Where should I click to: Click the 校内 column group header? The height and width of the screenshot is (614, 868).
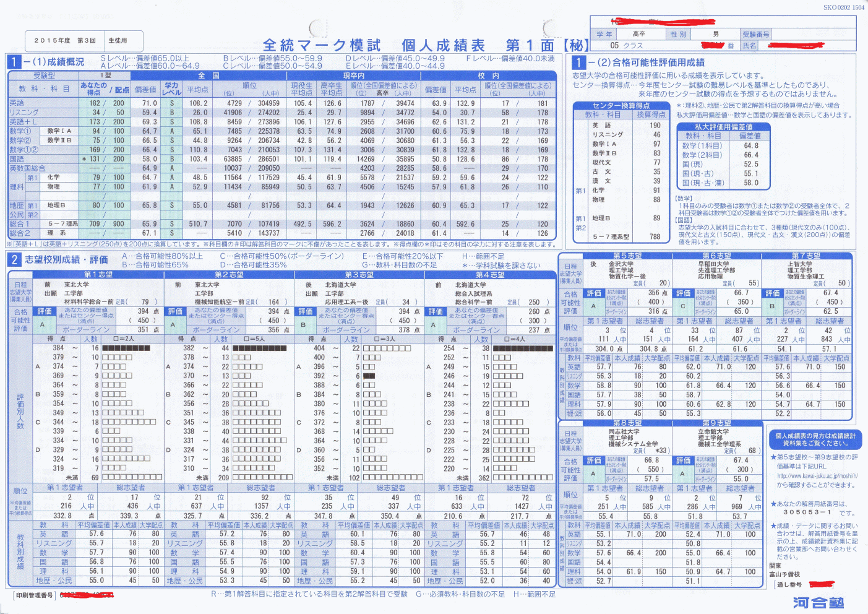point(489,76)
